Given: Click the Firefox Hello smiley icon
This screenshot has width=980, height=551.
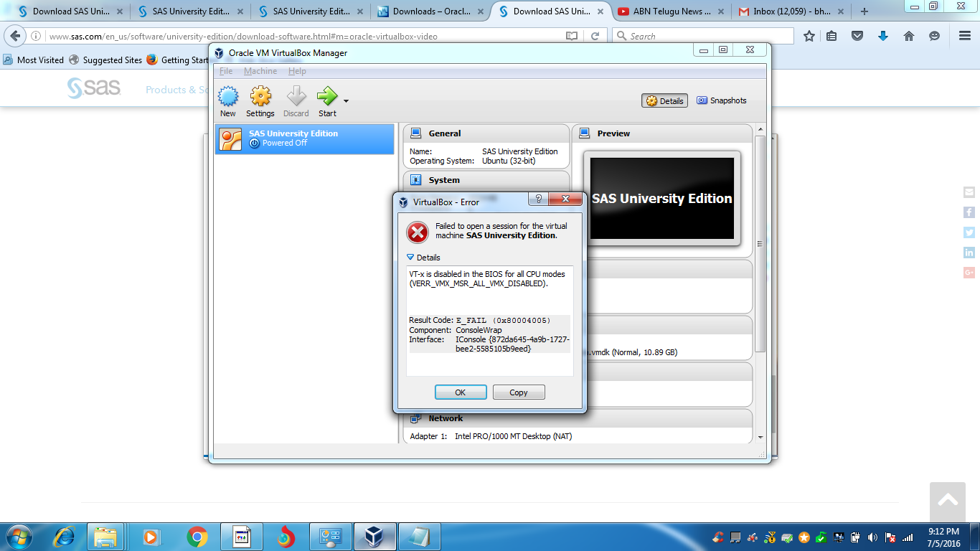Looking at the screenshot, I should click(x=934, y=36).
